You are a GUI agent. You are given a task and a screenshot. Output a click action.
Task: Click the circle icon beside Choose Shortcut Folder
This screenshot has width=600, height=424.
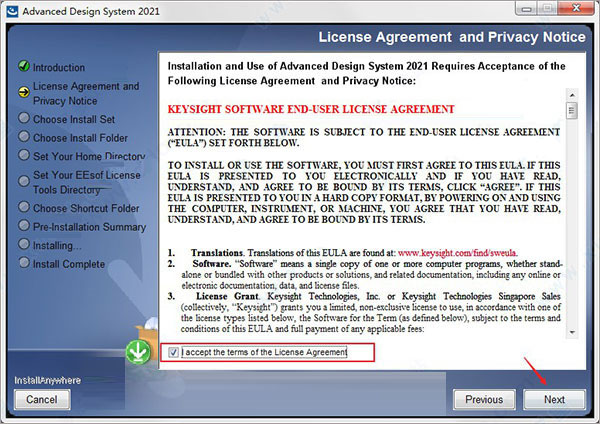point(24,207)
